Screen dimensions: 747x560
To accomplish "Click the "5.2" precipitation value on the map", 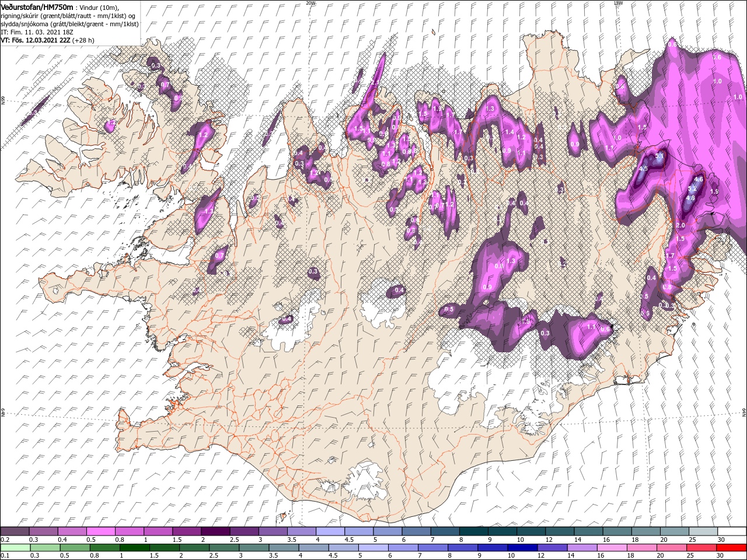I will tap(692, 189).
